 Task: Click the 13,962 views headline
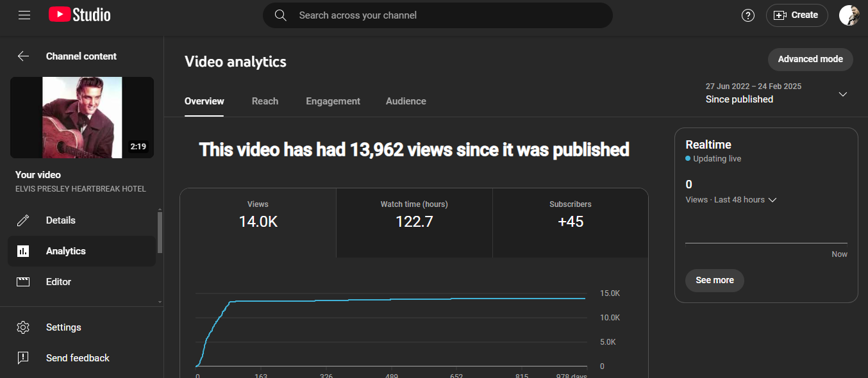pyautogui.click(x=414, y=150)
